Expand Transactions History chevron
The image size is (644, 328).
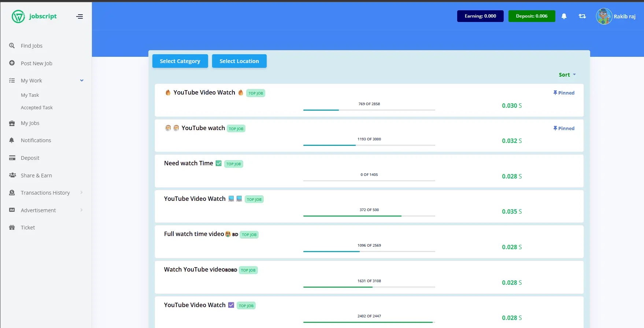pyautogui.click(x=81, y=193)
